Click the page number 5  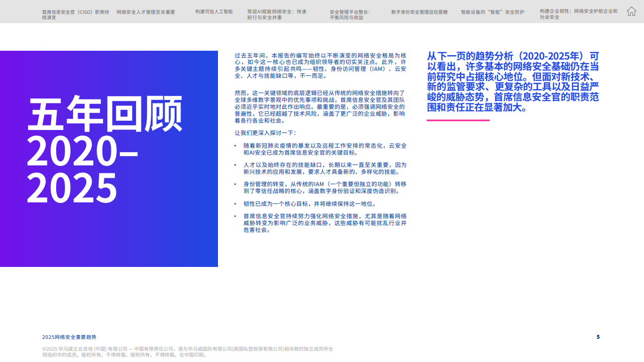click(x=598, y=337)
